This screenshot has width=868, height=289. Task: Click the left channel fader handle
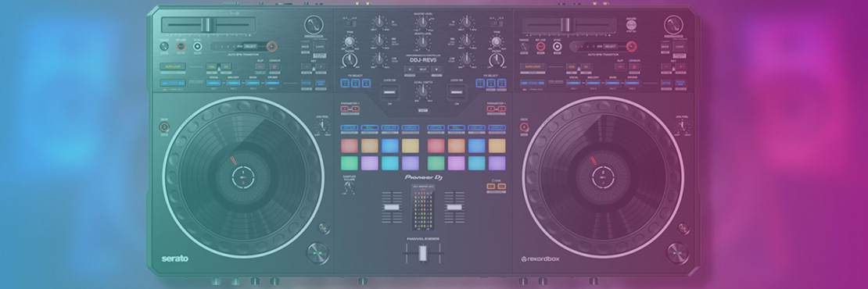click(x=392, y=206)
